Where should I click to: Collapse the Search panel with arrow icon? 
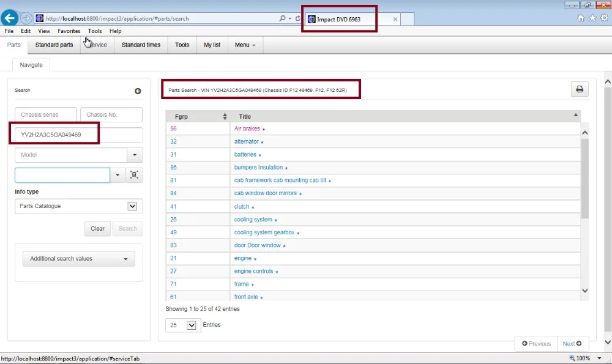coord(138,91)
